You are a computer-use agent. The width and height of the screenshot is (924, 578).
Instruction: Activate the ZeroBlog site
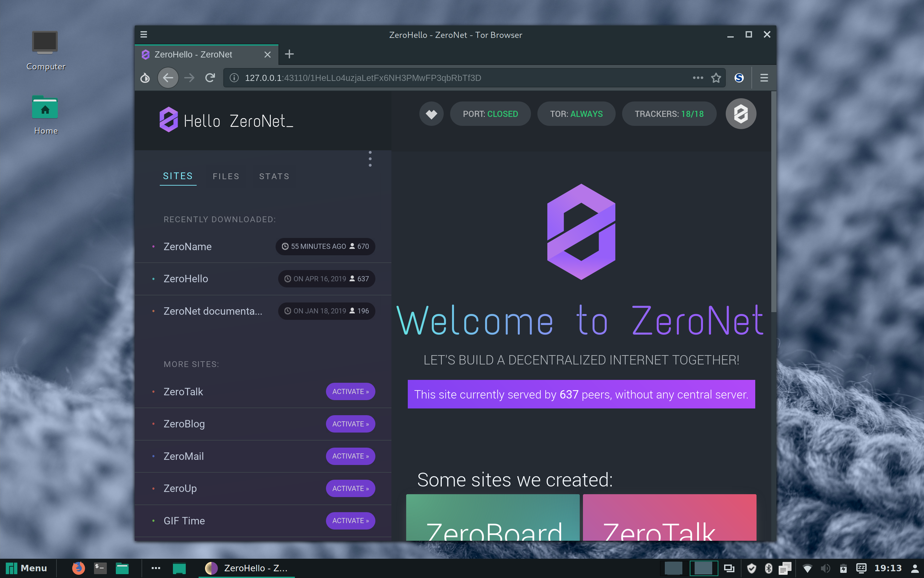pyautogui.click(x=350, y=424)
